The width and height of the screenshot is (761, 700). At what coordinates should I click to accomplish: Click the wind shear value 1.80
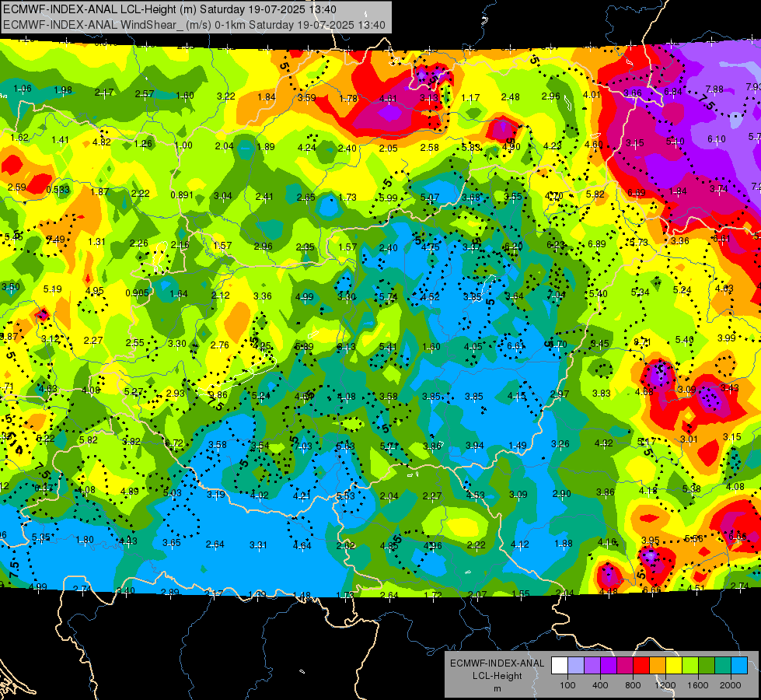(85, 540)
